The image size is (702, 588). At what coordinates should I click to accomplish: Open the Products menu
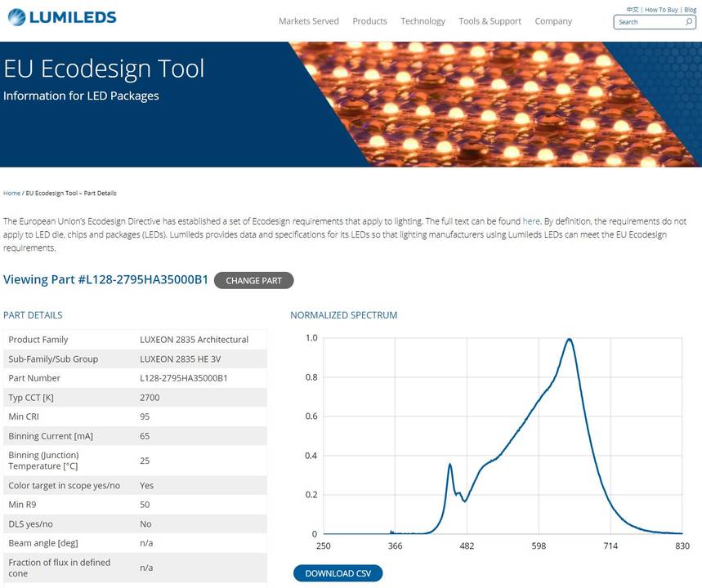click(369, 21)
